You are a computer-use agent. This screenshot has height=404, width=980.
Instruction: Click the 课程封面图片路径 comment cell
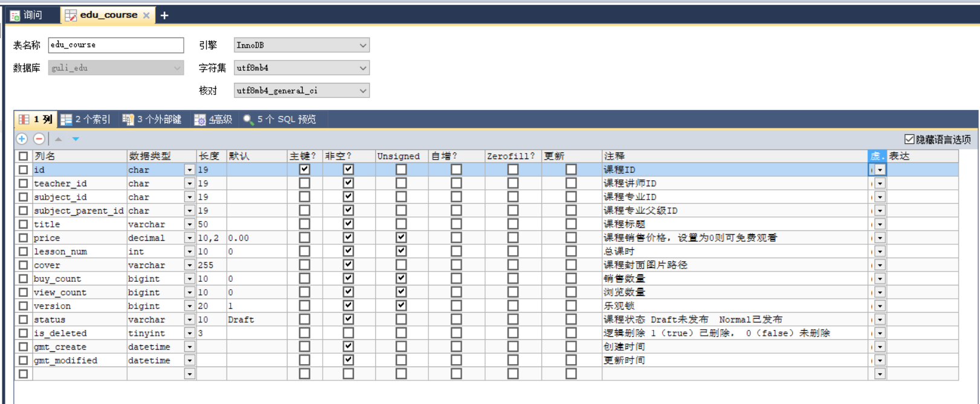pyautogui.click(x=735, y=265)
